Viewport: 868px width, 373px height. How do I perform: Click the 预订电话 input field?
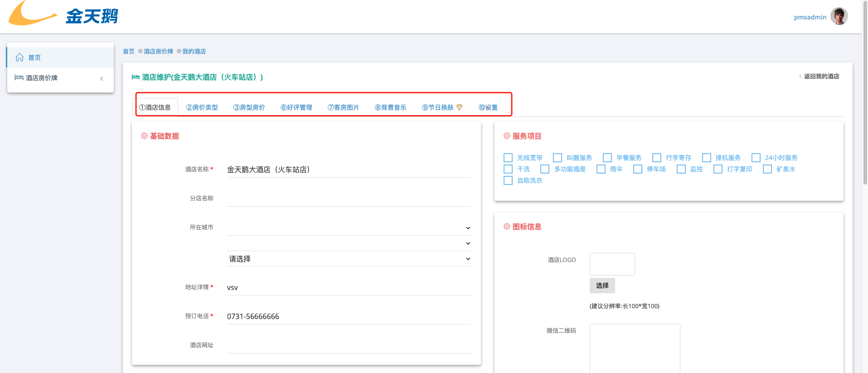349,316
